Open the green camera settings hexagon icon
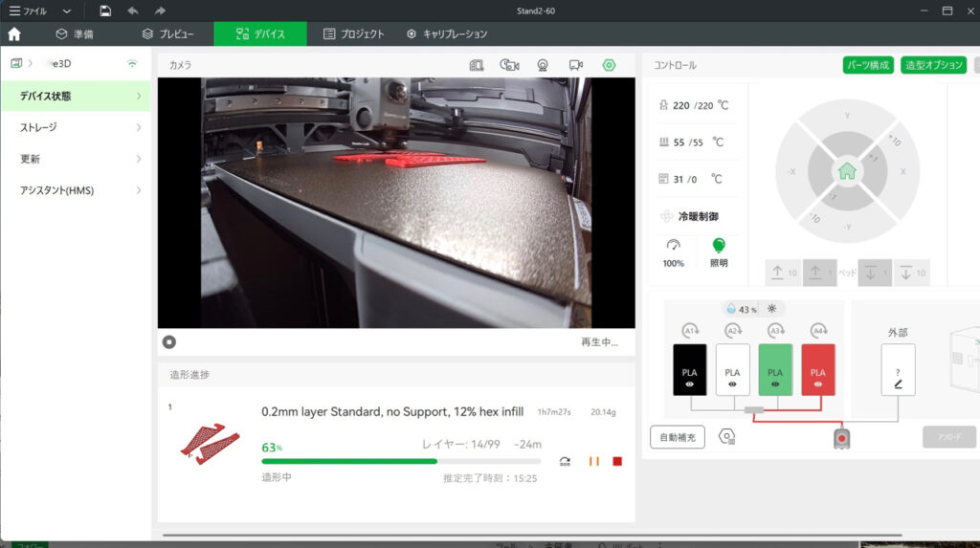 coord(609,65)
